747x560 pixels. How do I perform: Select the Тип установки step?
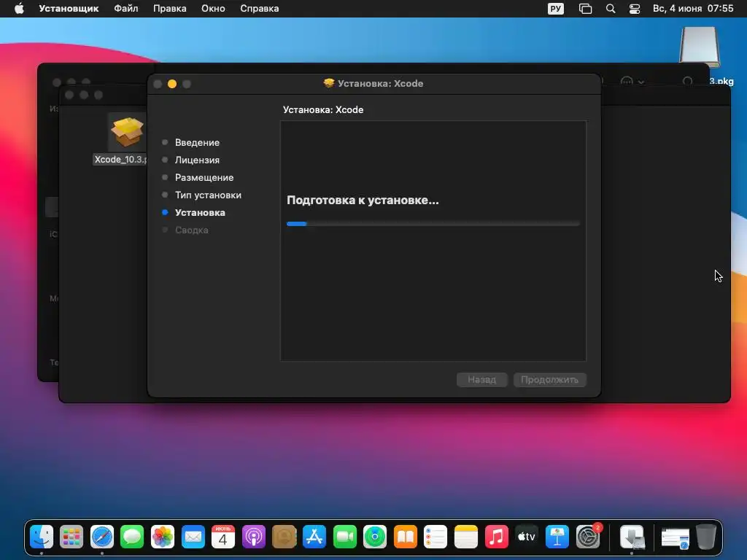pos(208,195)
